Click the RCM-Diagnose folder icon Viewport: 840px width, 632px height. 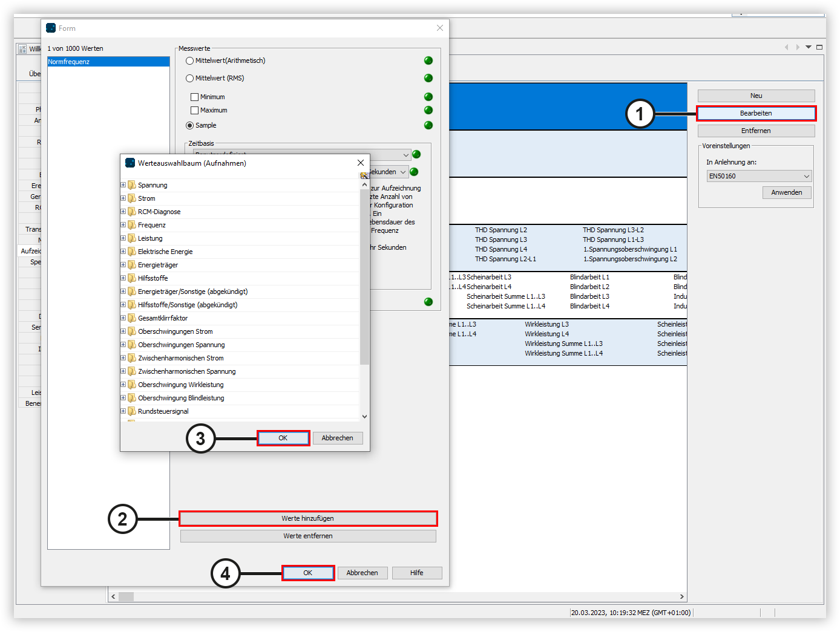(x=133, y=212)
